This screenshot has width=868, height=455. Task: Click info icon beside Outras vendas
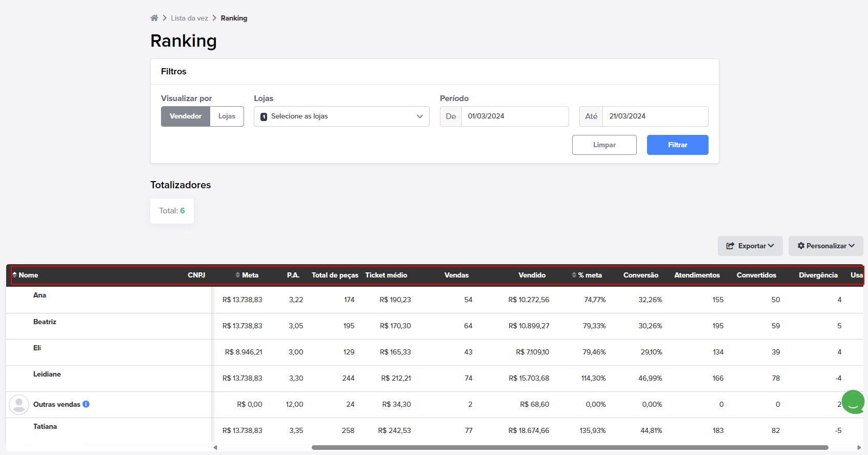point(86,404)
